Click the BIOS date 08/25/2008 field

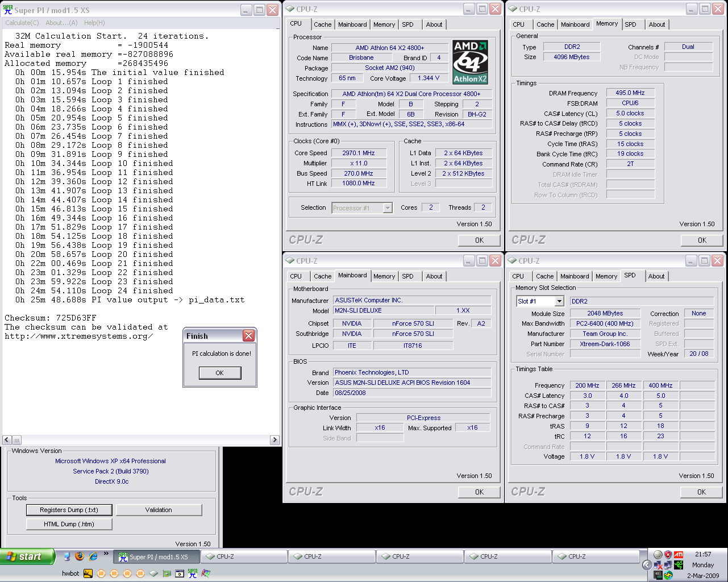click(412, 393)
